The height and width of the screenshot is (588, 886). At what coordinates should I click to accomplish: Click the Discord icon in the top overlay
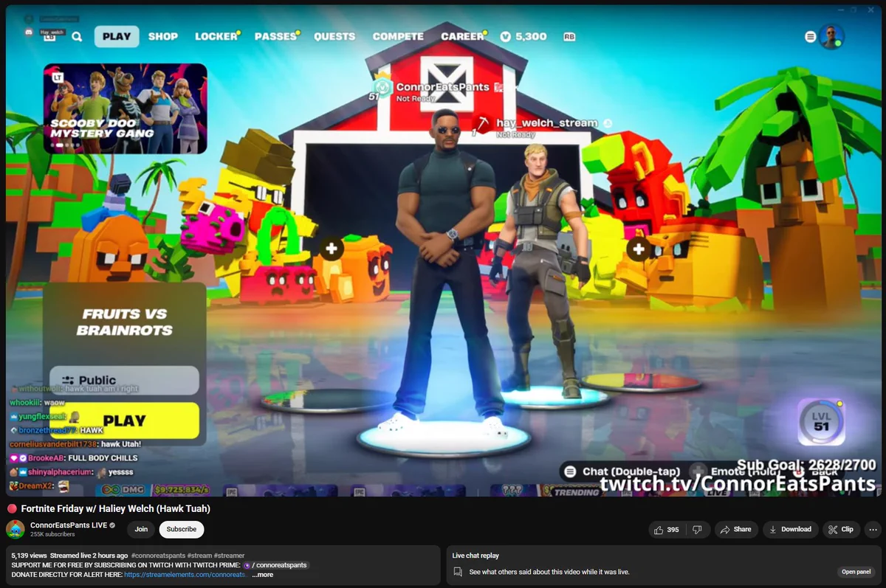[x=28, y=32]
